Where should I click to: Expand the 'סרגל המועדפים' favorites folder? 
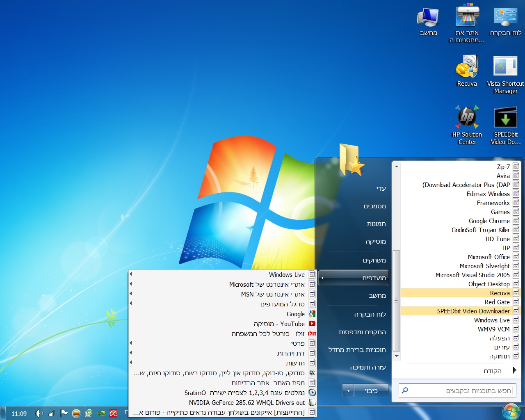click(x=222, y=304)
